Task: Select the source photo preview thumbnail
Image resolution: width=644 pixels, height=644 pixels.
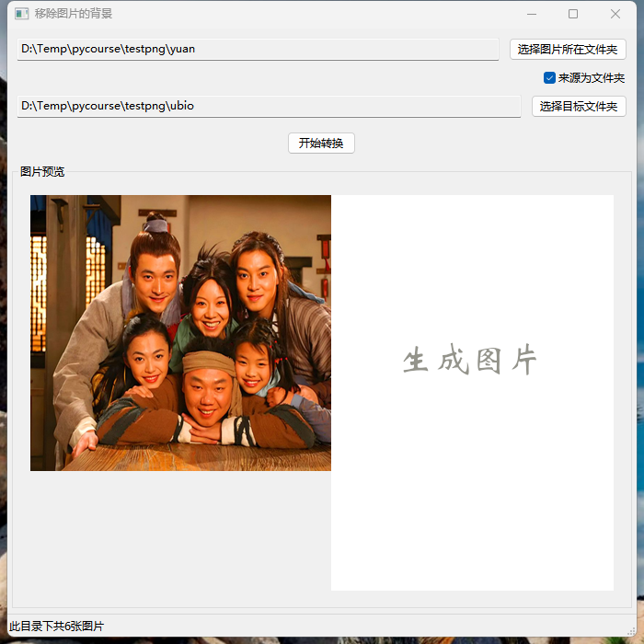Action: tap(180, 333)
